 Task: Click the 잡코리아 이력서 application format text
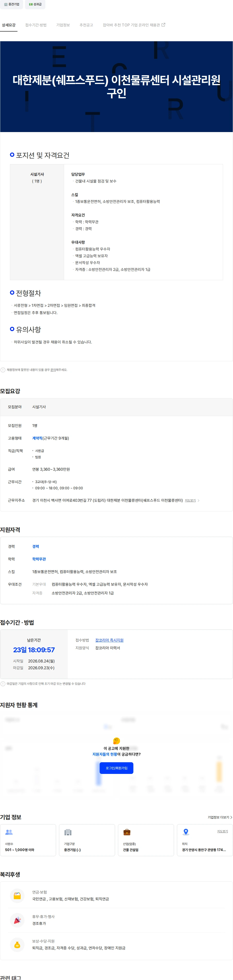pos(108,648)
